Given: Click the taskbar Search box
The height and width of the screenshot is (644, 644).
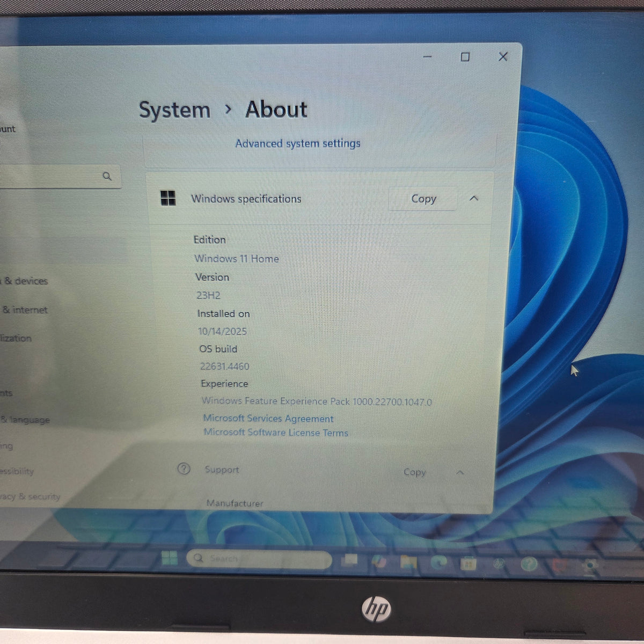Looking at the screenshot, I should pos(259,559).
